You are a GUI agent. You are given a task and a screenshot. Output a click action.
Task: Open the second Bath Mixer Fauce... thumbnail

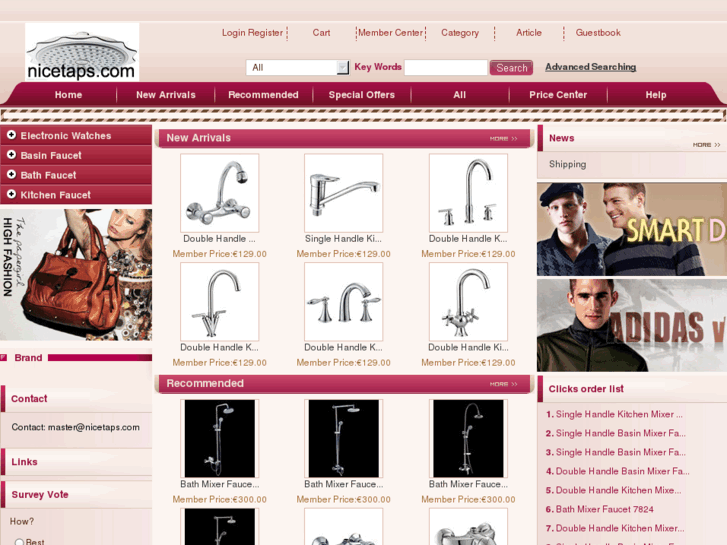click(x=344, y=438)
